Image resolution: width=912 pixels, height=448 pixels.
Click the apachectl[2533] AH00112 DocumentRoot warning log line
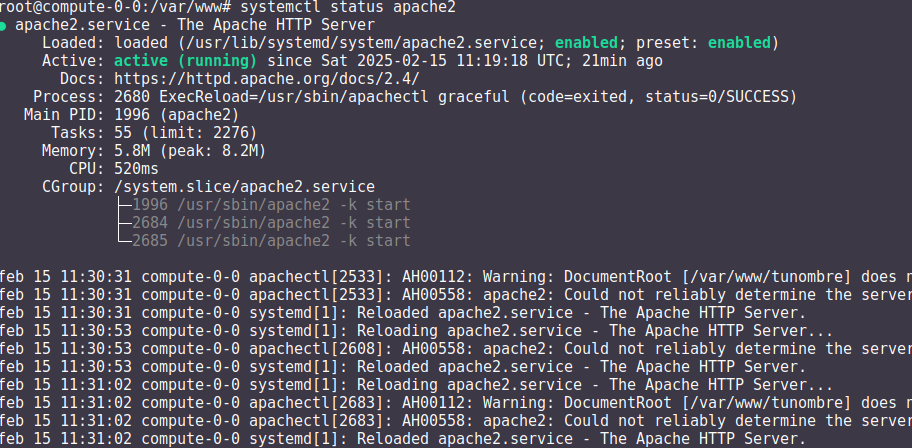pyautogui.click(x=456, y=277)
